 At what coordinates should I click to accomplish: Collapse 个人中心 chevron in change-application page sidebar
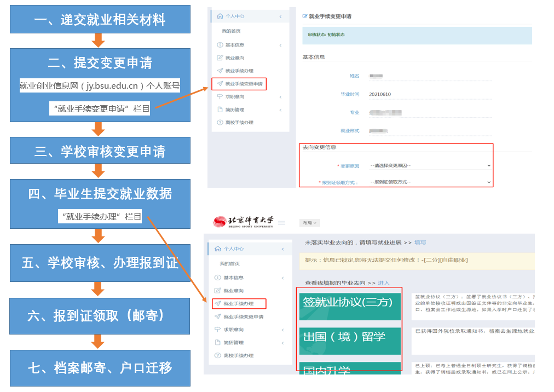point(281,16)
